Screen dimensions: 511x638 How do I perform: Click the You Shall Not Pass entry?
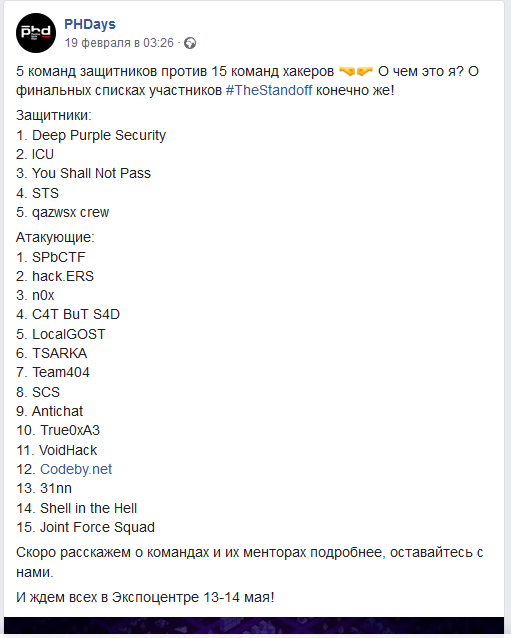point(83,173)
